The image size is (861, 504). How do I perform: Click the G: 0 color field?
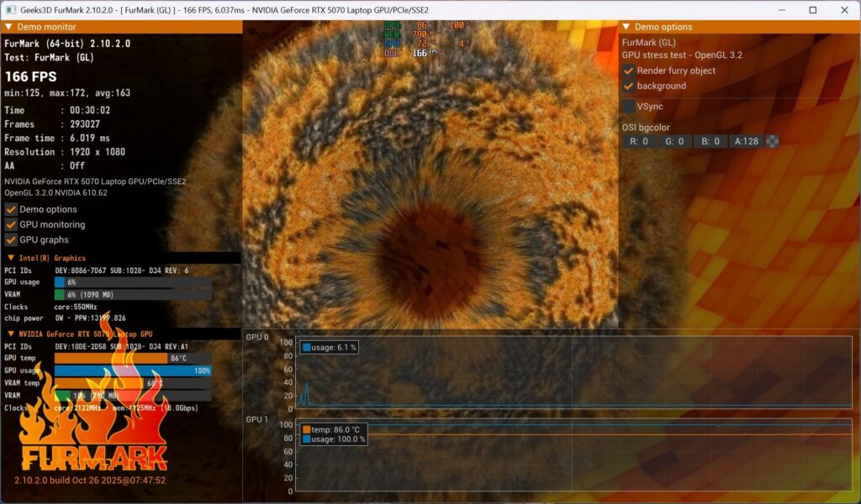click(674, 141)
